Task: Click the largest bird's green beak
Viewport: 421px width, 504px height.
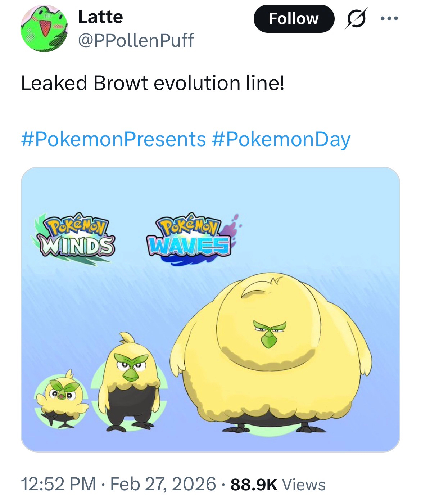Action: pyautogui.click(x=268, y=339)
